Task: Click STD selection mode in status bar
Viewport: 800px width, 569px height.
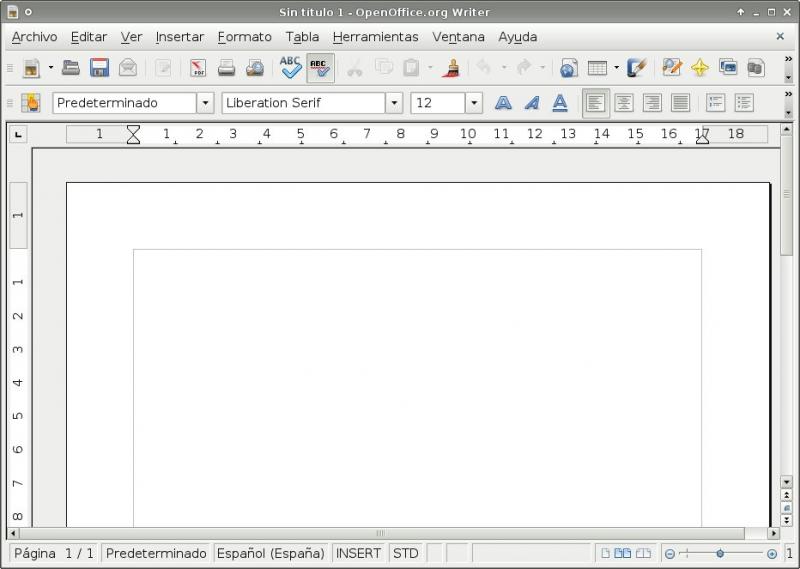Action: tap(406, 554)
